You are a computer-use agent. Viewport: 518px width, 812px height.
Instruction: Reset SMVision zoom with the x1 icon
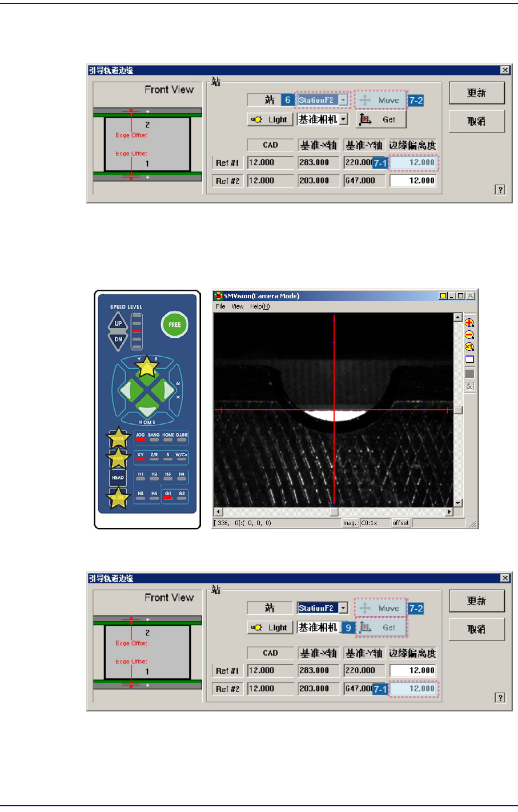tap(469, 347)
